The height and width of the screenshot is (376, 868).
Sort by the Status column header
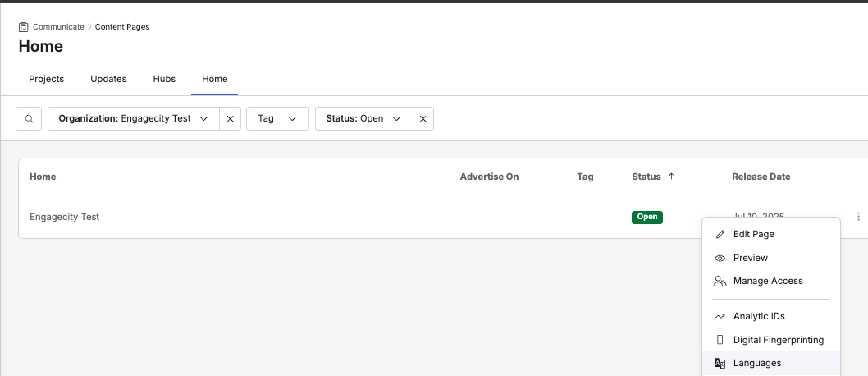[x=646, y=177]
